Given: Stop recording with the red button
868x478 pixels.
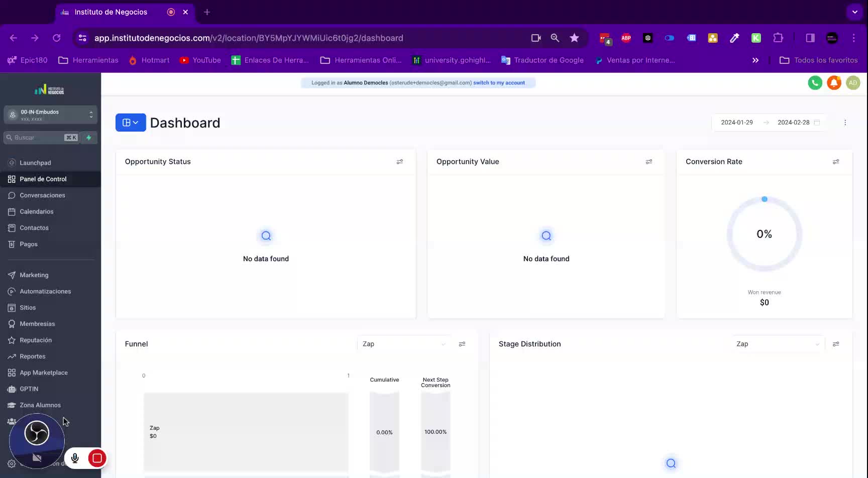Looking at the screenshot, I should (x=97, y=458).
